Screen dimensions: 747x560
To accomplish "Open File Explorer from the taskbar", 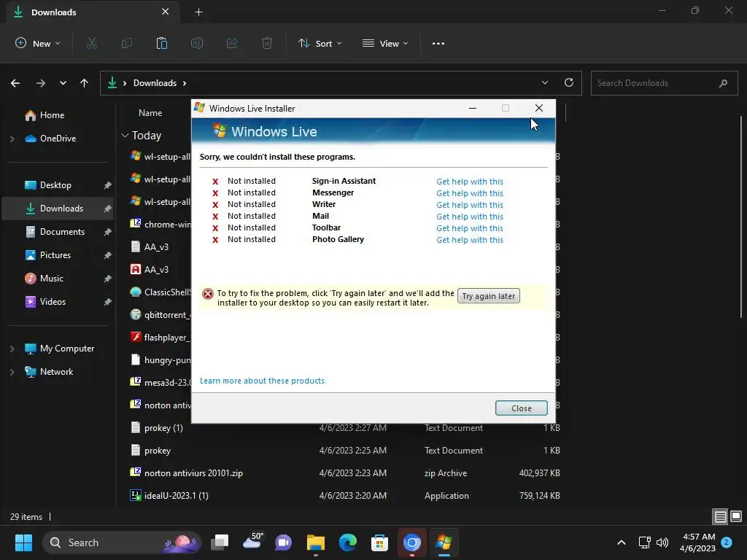I will pyautogui.click(x=315, y=542).
